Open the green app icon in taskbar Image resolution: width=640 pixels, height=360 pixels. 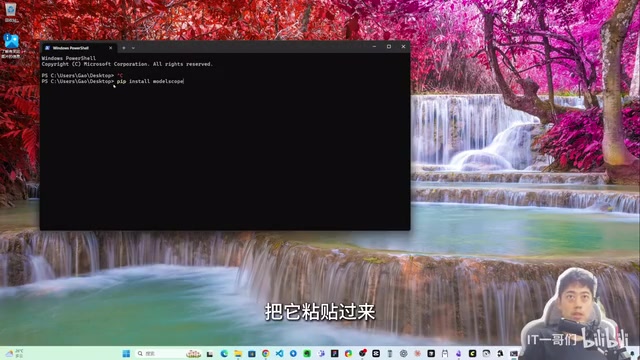[307, 353]
